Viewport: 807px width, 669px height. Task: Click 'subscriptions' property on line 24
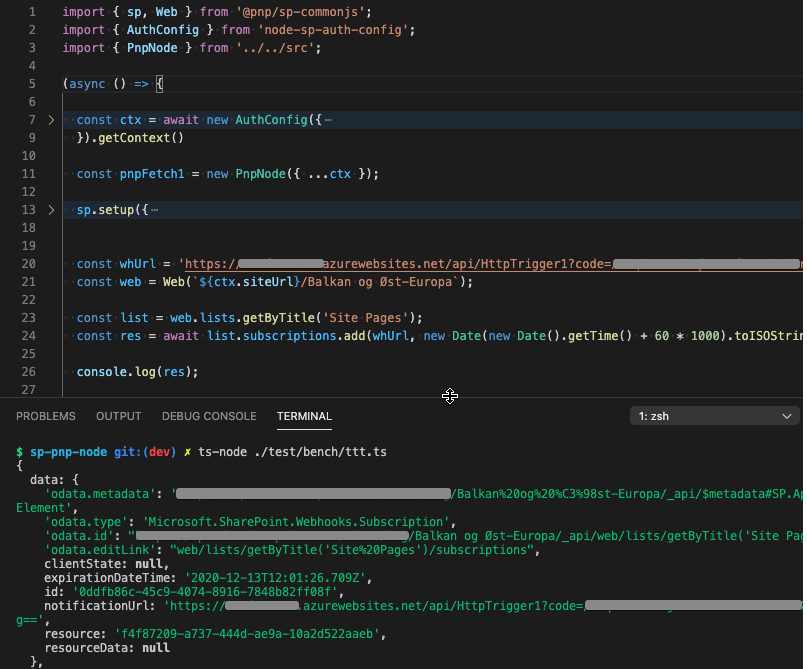289,336
